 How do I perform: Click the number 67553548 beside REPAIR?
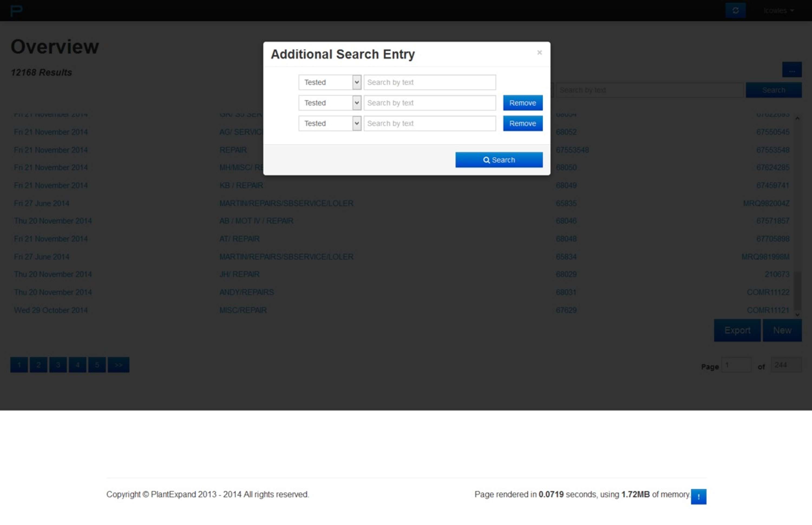click(572, 150)
